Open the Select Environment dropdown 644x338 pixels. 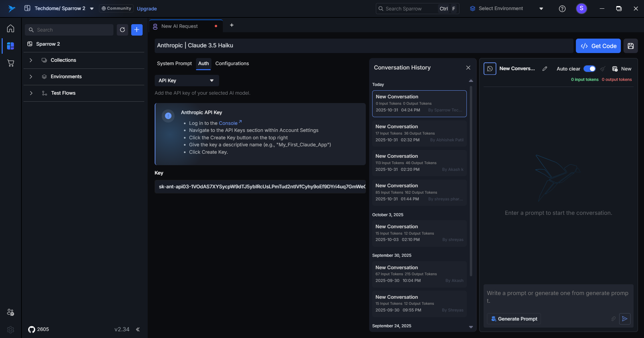click(x=506, y=9)
